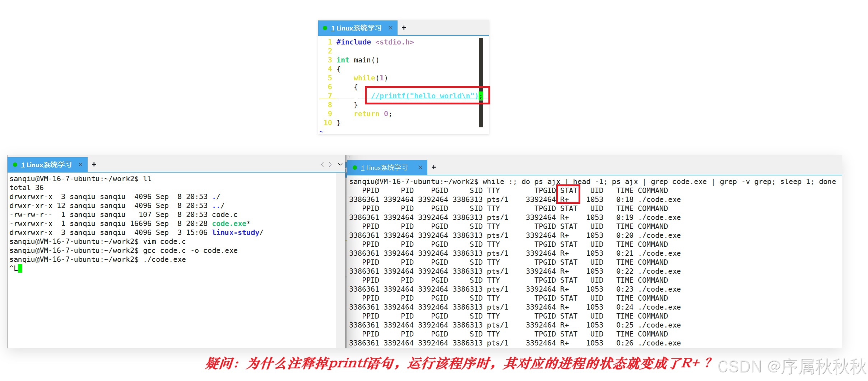Add a new tab in the top code window
This screenshot has width=868, height=381.
tap(404, 28)
